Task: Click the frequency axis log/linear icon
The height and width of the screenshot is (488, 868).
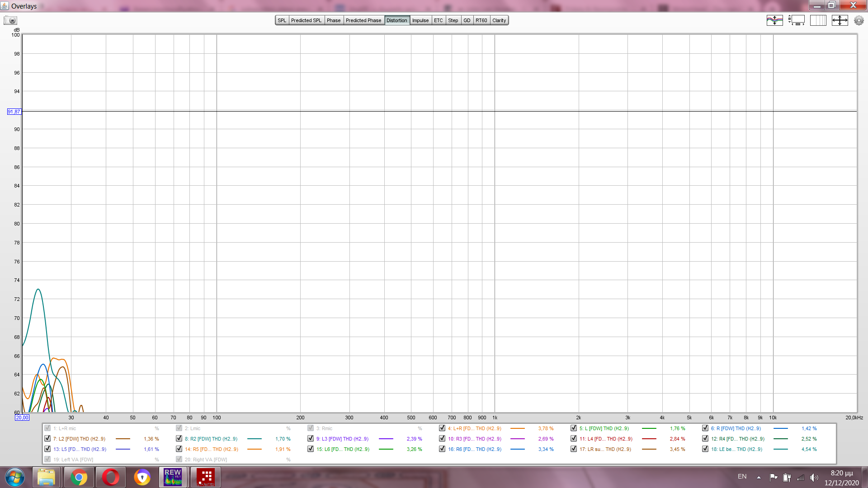Action: click(818, 20)
